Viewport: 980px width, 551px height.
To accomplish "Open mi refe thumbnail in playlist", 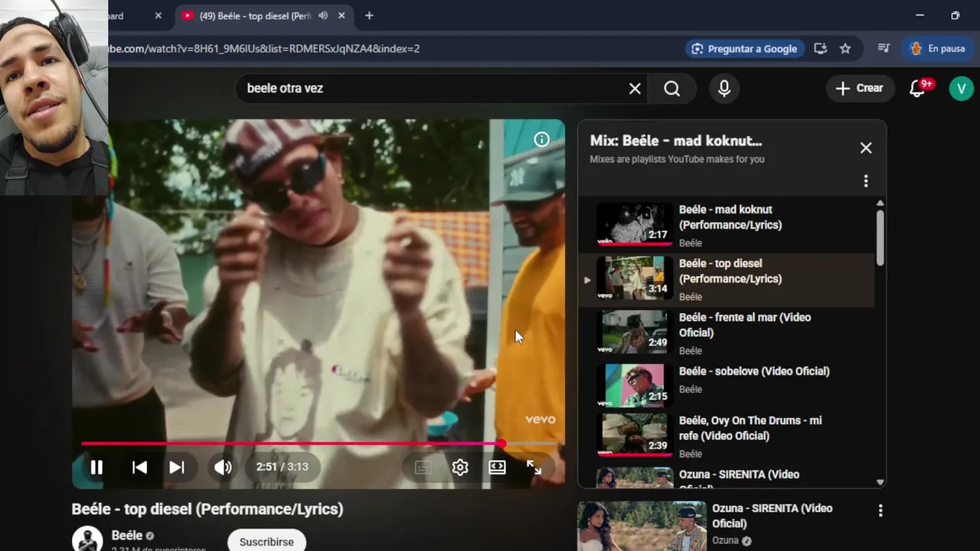I will tap(635, 435).
